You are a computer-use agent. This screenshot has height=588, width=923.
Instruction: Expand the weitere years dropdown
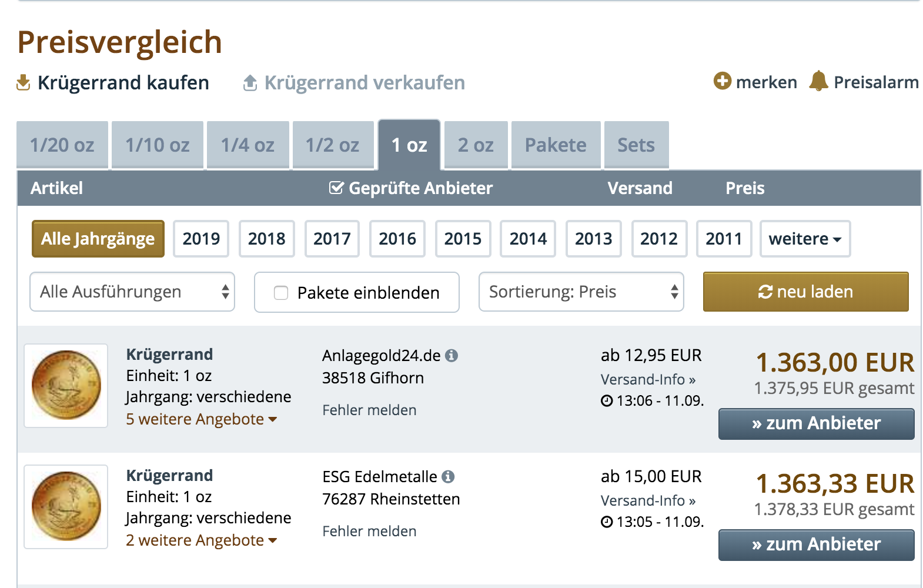[804, 239]
